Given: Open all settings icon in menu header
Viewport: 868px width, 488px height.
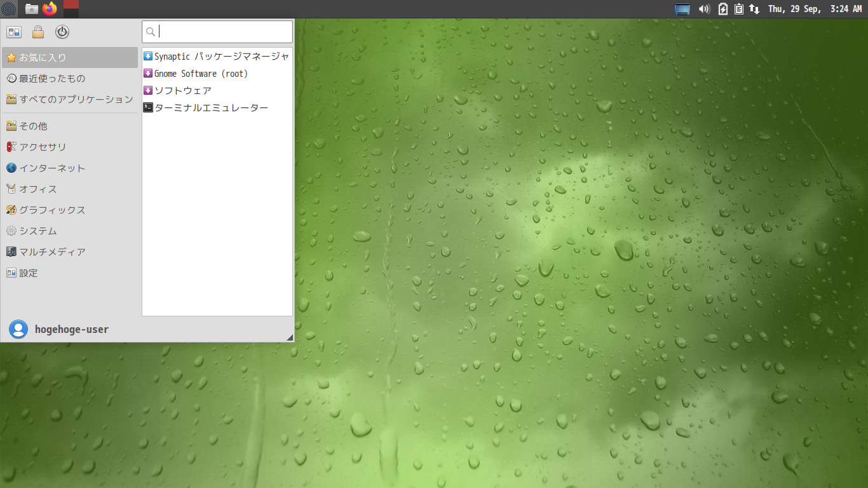Looking at the screenshot, I should (14, 32).
